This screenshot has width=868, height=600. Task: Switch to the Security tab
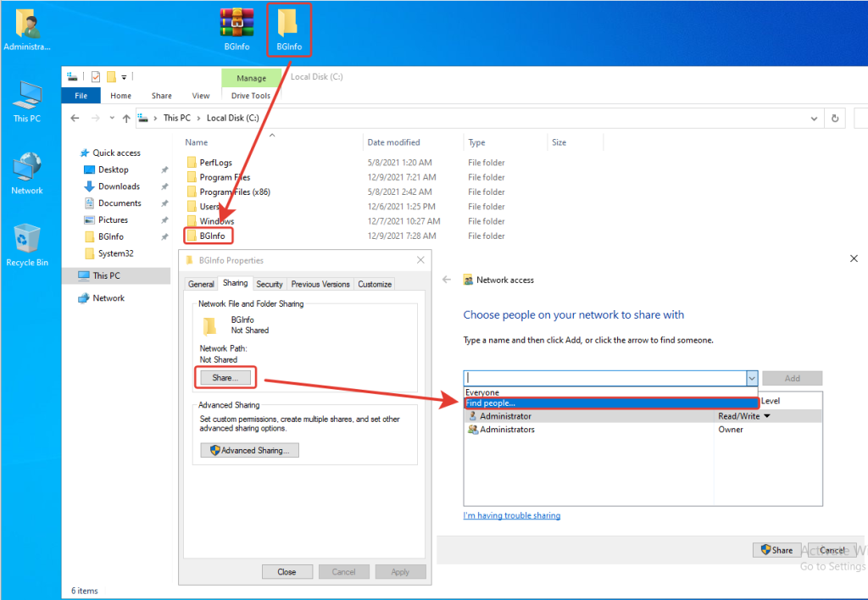pos(270,284)
